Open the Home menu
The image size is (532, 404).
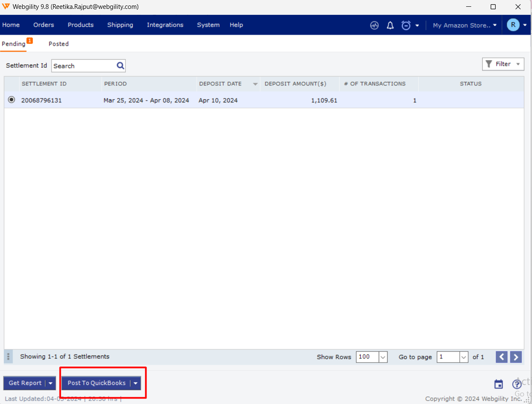pos(11,25)
